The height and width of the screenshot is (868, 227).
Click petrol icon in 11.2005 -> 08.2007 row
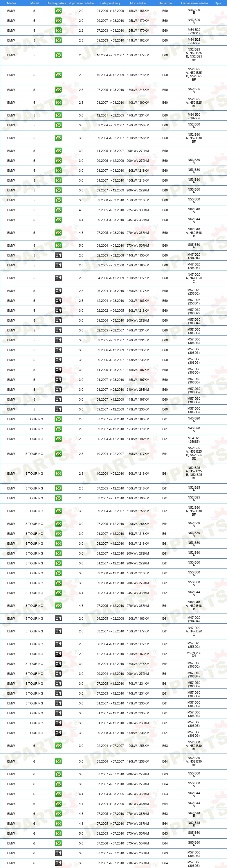pos(58,150)
